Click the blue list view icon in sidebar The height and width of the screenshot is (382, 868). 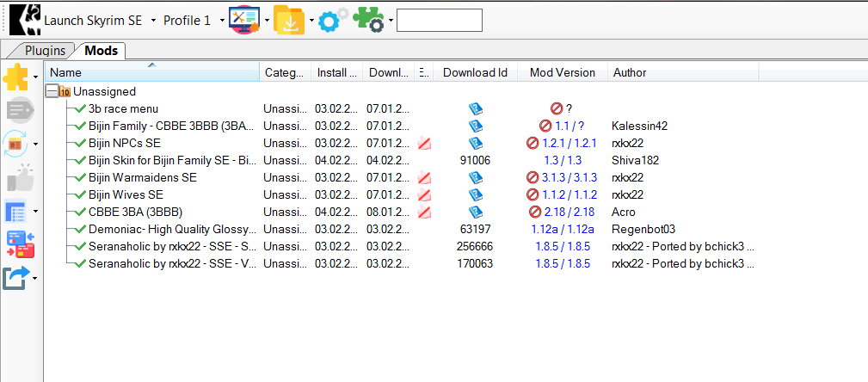[x=16, y=211]
